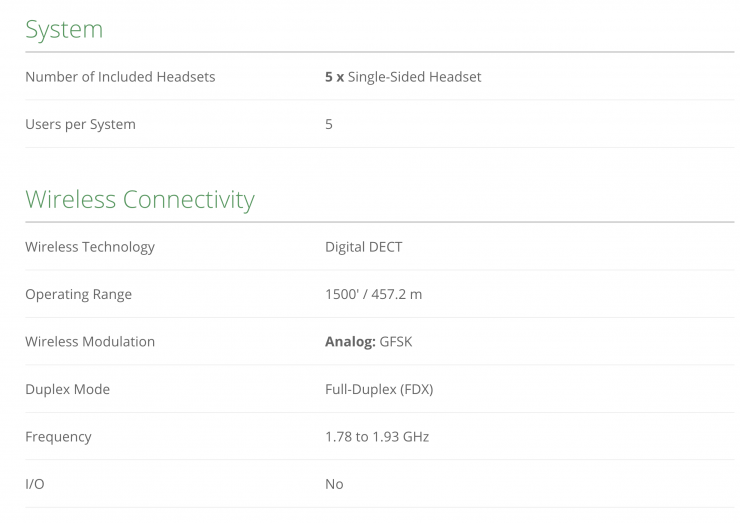The height and width of the screenshot is (523, 740).
Task: Select the Users per System label
Action: click(x=80, y=125)
